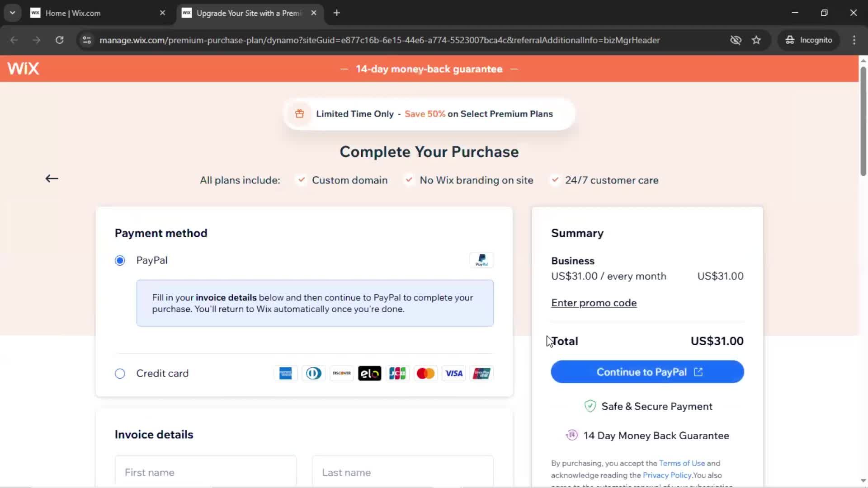This screenshot has height=488, width=868.
Task: Click the scrollbar down arrow
Action: [863, 481]
